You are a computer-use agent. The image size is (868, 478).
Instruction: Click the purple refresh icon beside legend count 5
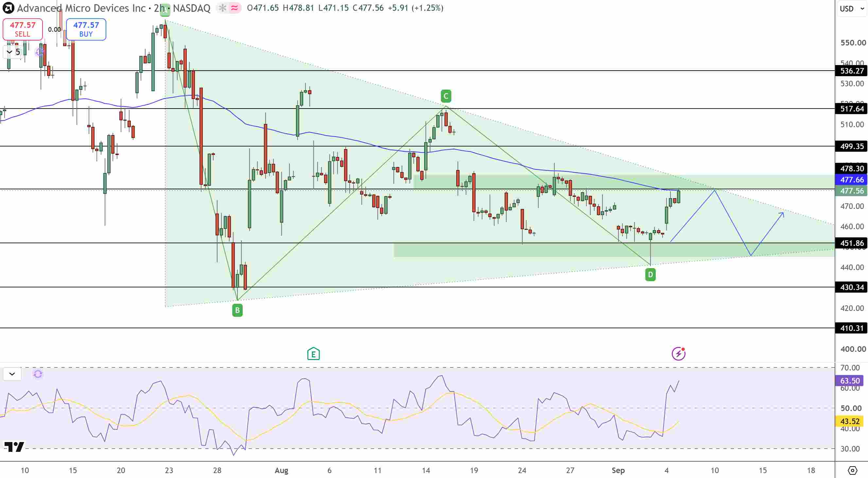[40, 52]
